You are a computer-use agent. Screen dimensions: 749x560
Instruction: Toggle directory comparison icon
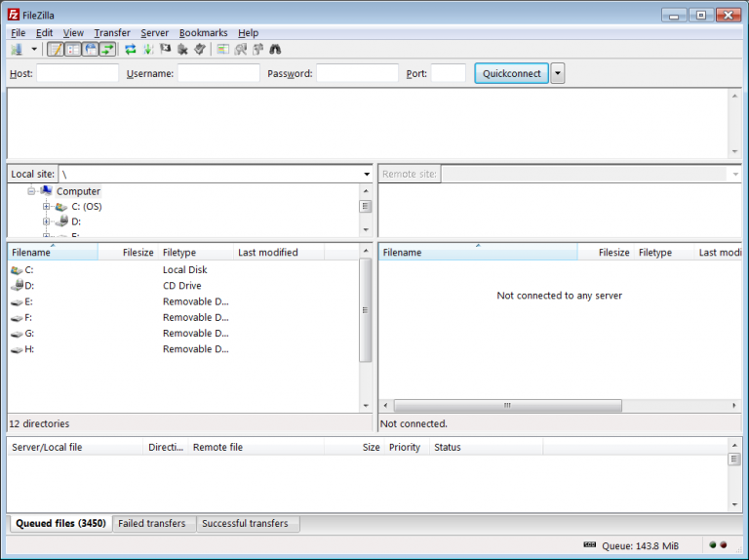(240, 49)
